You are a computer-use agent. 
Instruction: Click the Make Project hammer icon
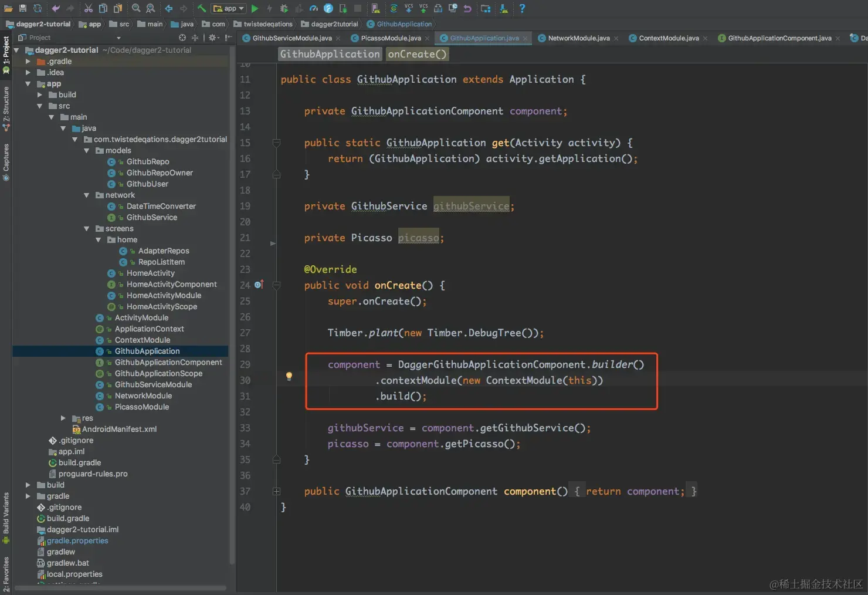[201, 8]
